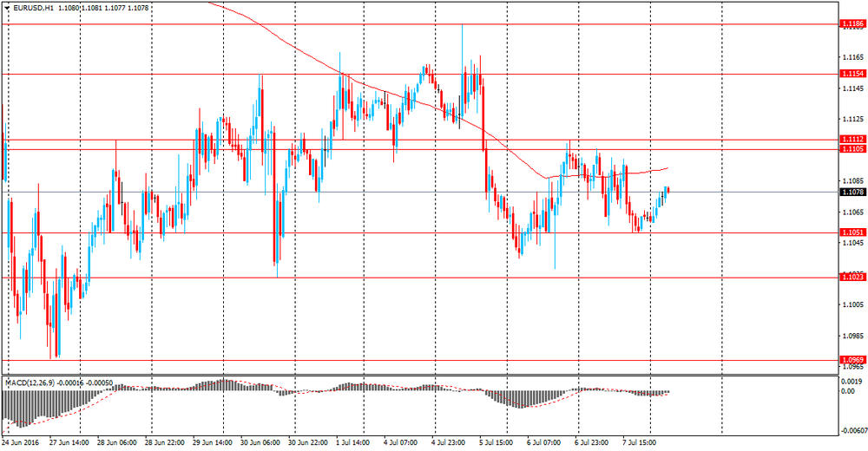Click the 6 Jul 23:00 time axis label
This screenshot has width=868, height=451.
pos(592,442)
